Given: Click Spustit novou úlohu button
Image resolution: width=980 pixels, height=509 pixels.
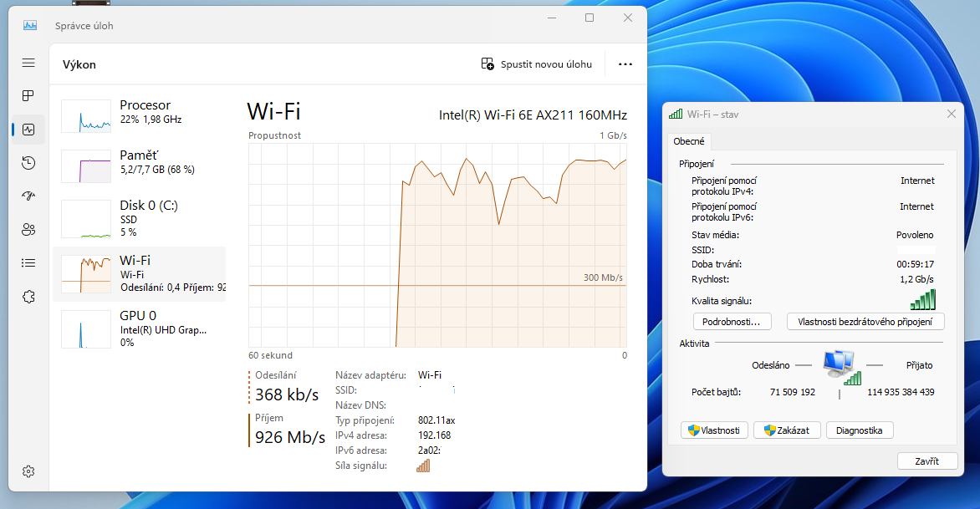Looking at the screenshot, I should pyautogui.click(x=536, y=64).
